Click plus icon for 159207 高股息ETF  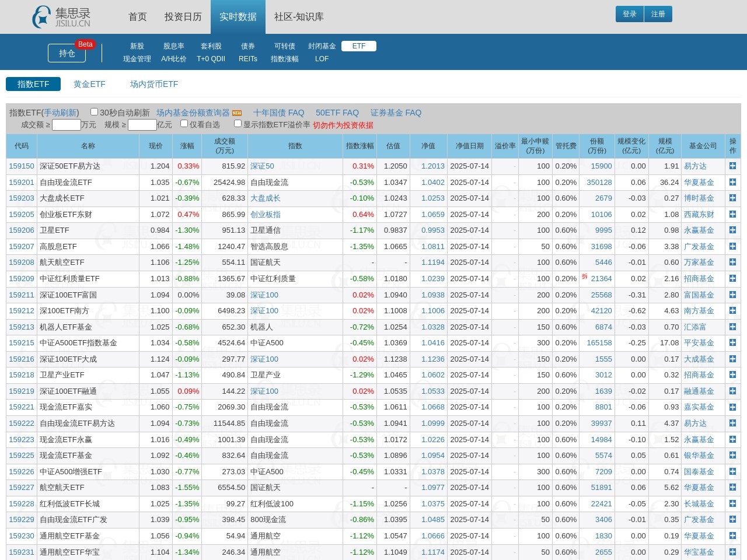tap(732, 247)
